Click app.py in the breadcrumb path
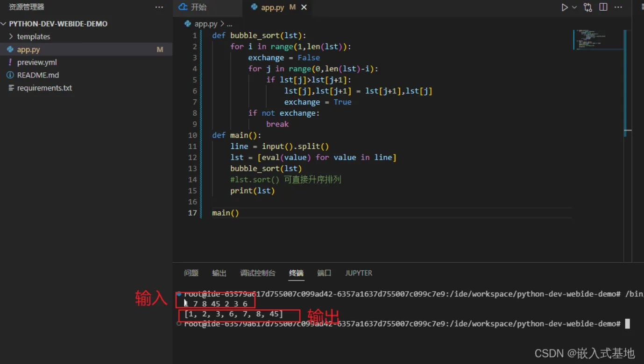 point(205,24)
